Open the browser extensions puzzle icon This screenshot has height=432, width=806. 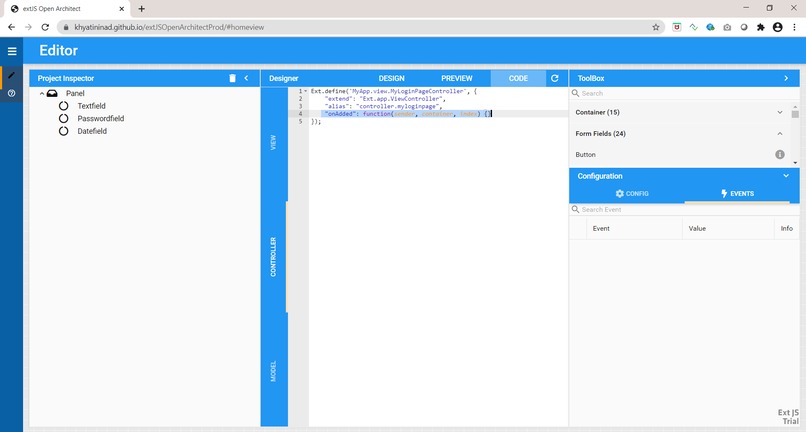click(761, 27)
